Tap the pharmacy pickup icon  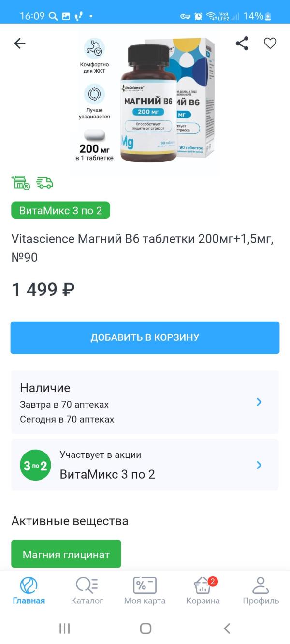21,182
